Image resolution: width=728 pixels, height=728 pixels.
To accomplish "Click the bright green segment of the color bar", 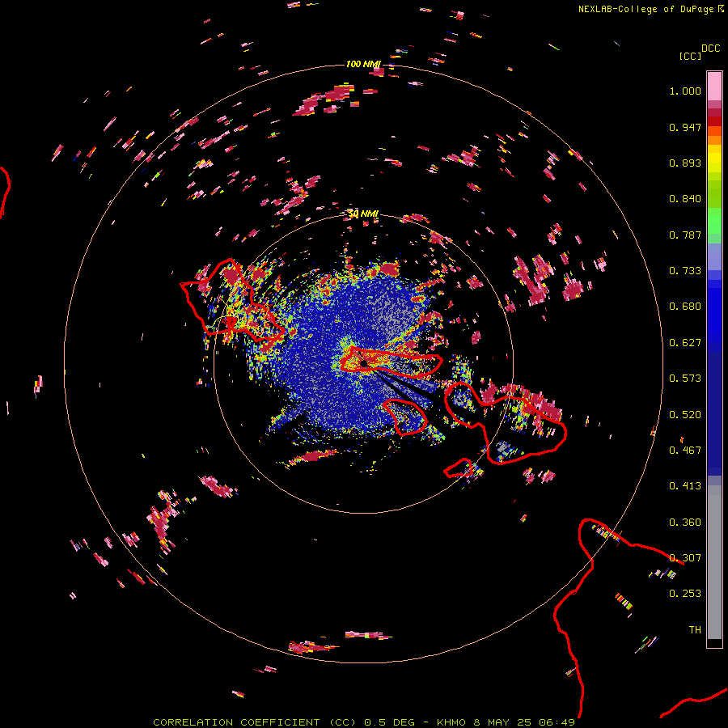I will pos(714,221).
